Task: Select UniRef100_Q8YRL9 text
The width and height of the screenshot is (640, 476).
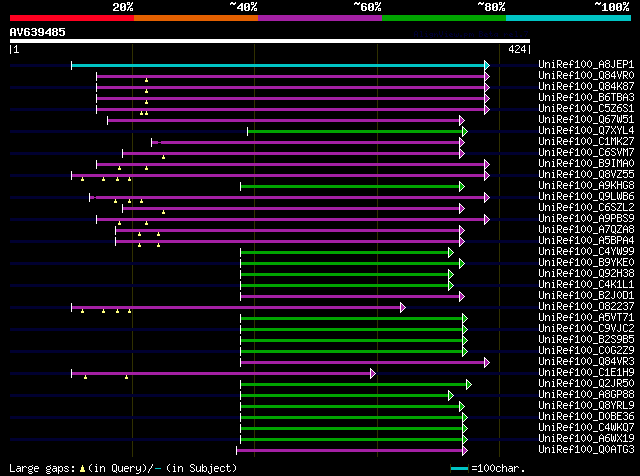Action: pyautogui.click(x=586, y=406)
